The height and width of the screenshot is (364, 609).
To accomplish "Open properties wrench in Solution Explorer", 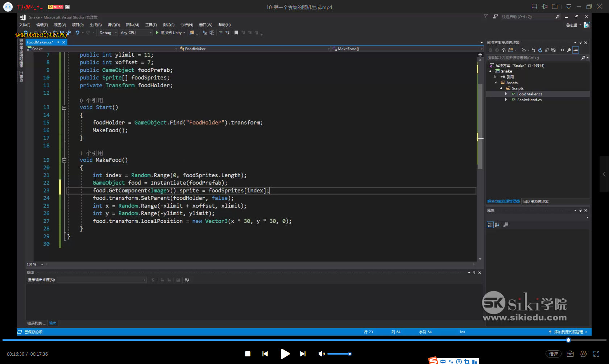I will tap(569, 50).
